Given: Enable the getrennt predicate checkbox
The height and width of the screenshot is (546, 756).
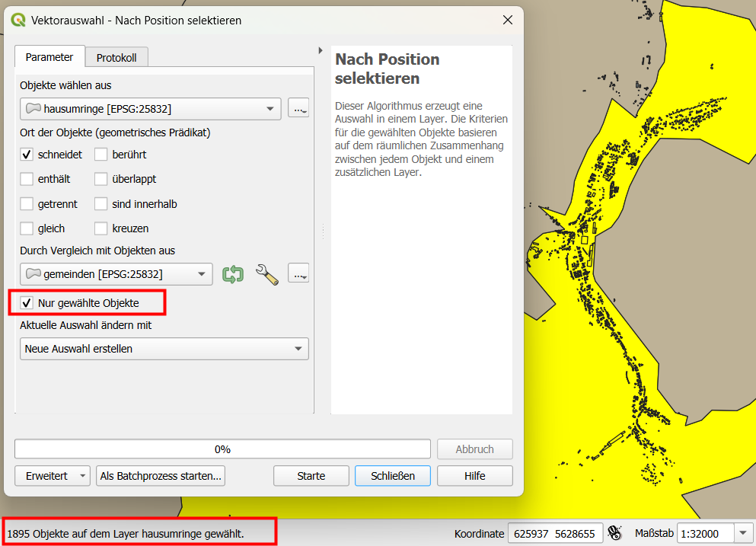Looking at the screenshot, I should [27, 204].
